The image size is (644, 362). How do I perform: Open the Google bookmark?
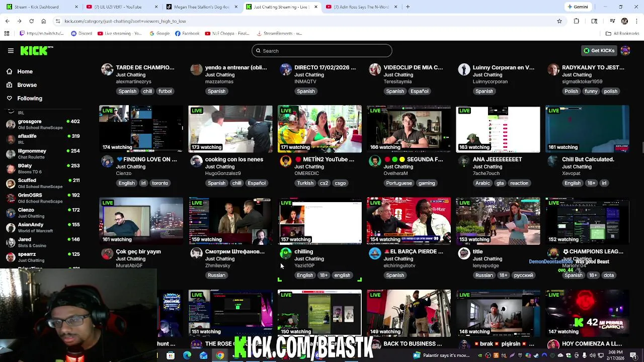click(159, 34)
